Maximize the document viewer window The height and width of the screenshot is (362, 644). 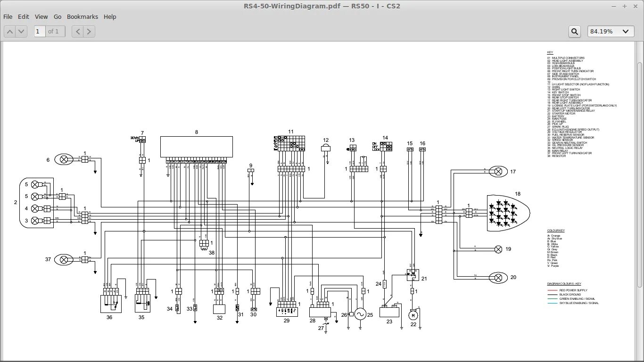625,7
